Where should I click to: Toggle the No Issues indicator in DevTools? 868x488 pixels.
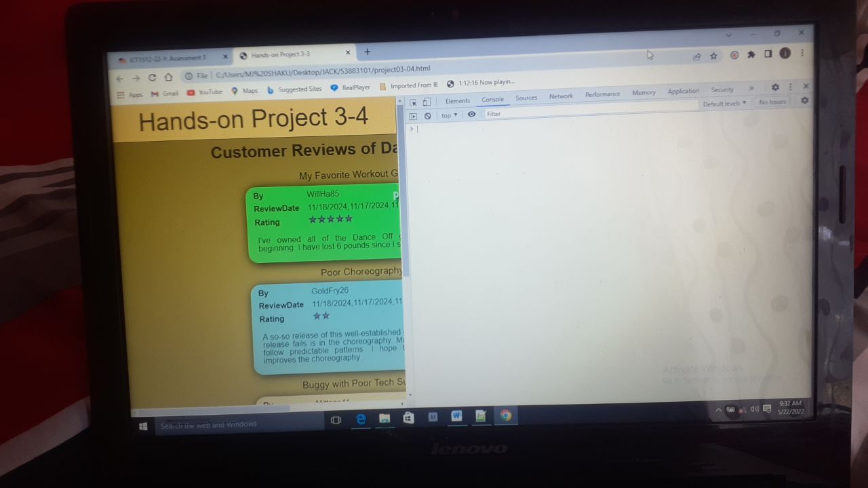pos(772,102)
